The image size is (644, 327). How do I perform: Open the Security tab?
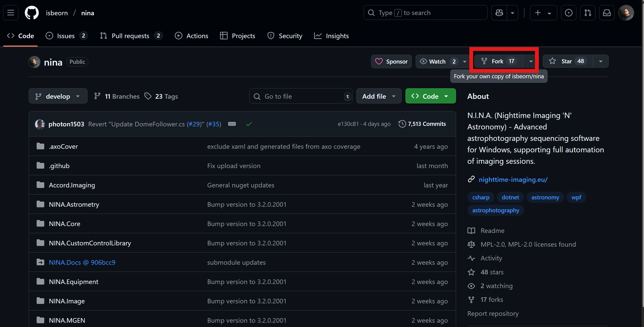(285, 36)
